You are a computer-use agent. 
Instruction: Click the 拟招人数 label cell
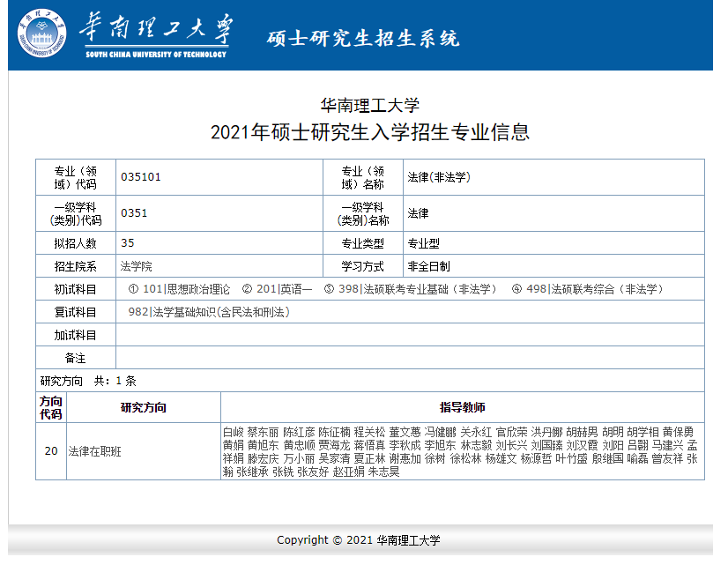[76, 243]
